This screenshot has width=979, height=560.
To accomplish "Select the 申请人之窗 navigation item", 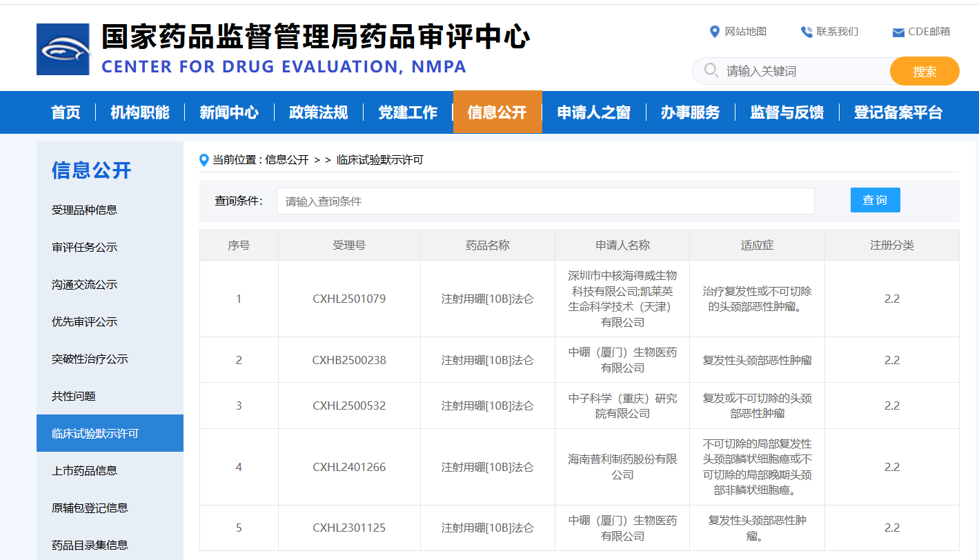I will (593, 112).
